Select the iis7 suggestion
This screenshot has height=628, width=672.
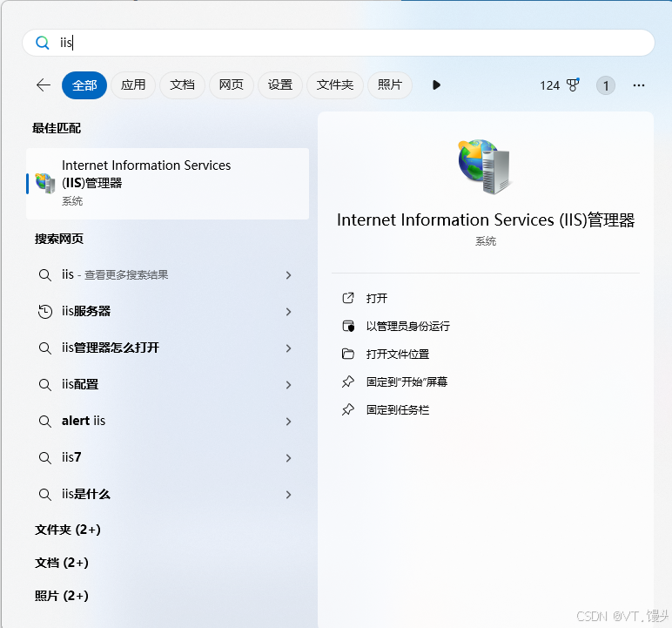click(x=168, y=457)
